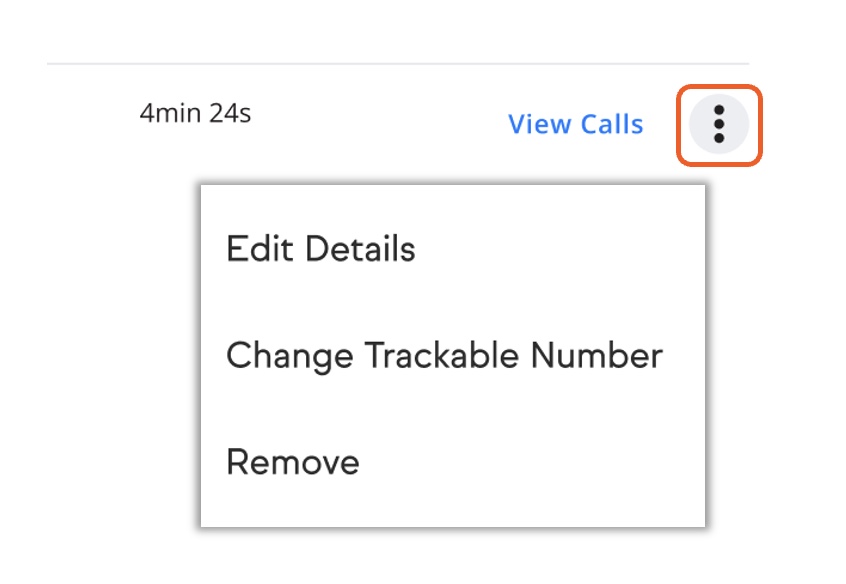Collapse the options dropdown using the dots button
Viewport: 846px width, 584px height.
point(718,125)
